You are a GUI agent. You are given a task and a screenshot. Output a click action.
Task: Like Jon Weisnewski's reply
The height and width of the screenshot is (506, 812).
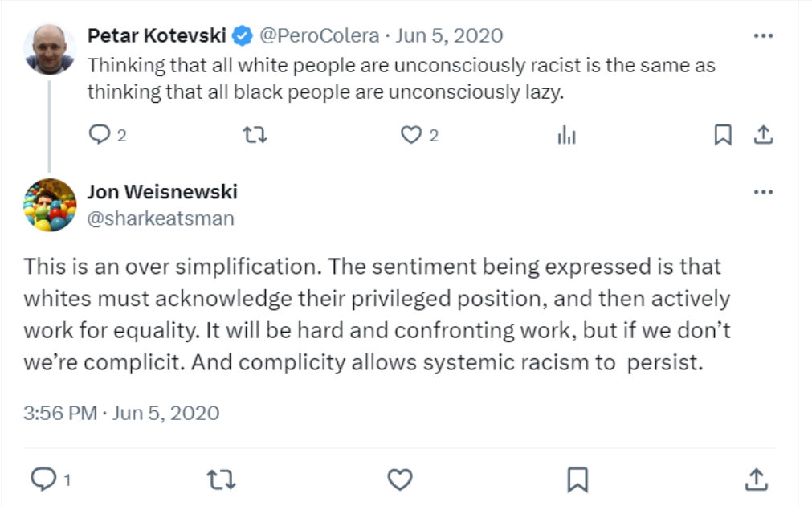400,479
